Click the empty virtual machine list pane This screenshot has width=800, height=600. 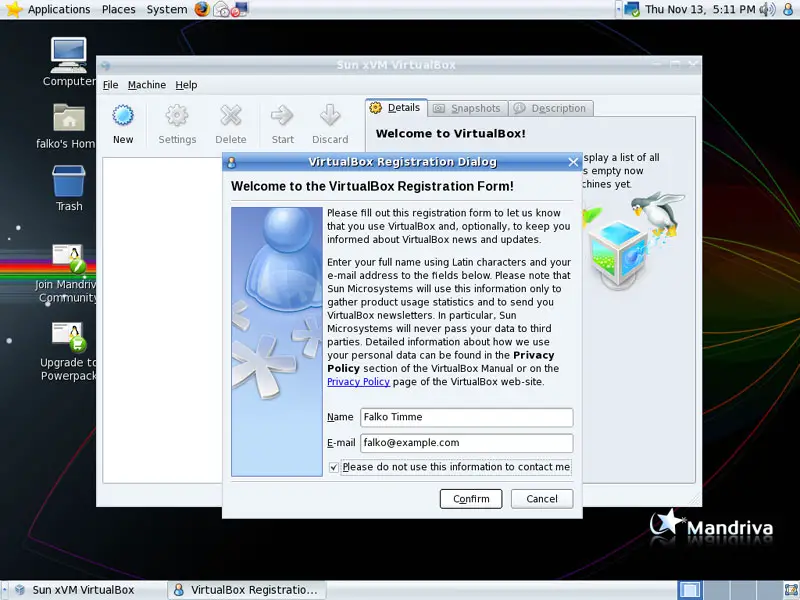click(162, 320)
